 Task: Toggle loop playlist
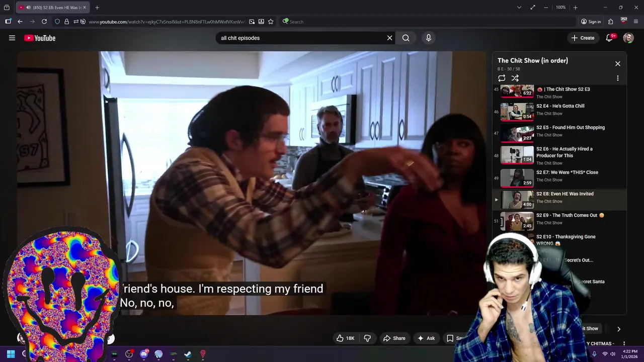pyautogui.click(x=502, y=78)
